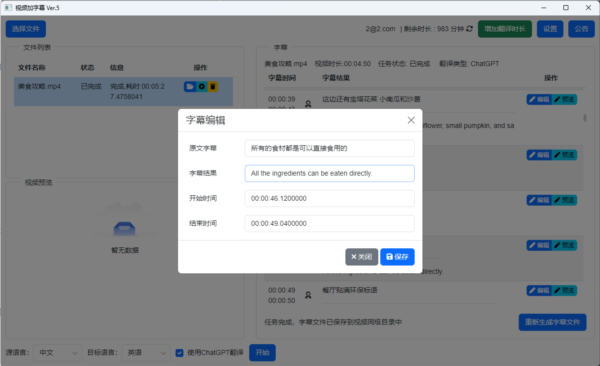Select the 美食攻略.mp4 file name in the file list
The width and height of the screenshot is (600, 366).
(39, 87)
